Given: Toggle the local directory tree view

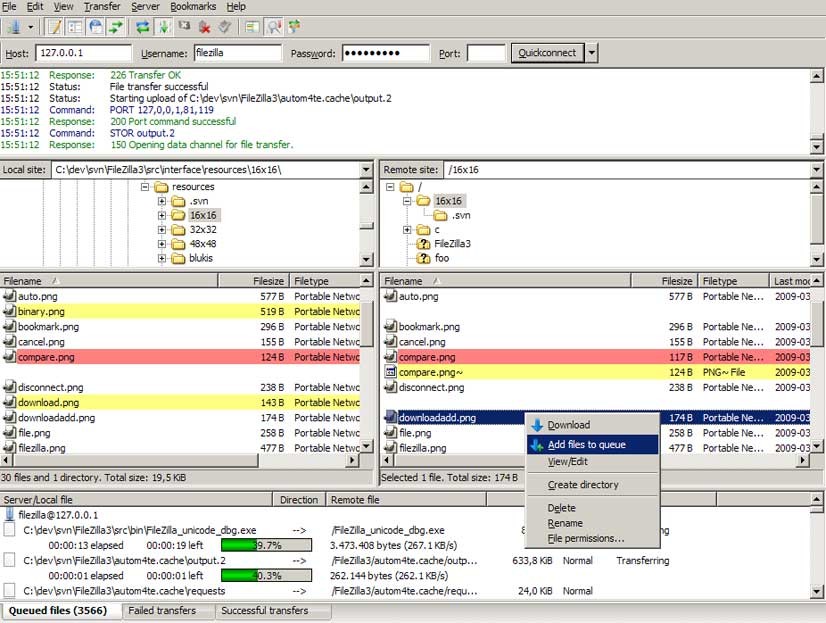Looking at the screenshot, I should (x=75, y=27).
